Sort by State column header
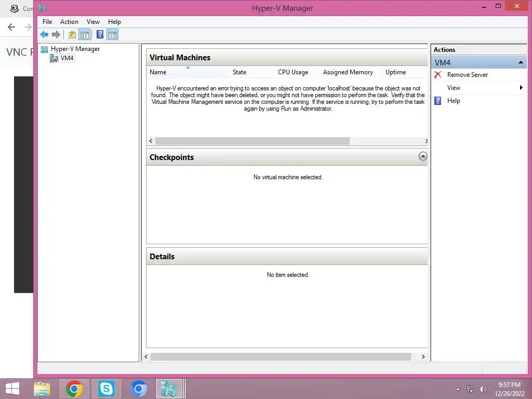Screen dimensions: 532x399 [252, 72]
